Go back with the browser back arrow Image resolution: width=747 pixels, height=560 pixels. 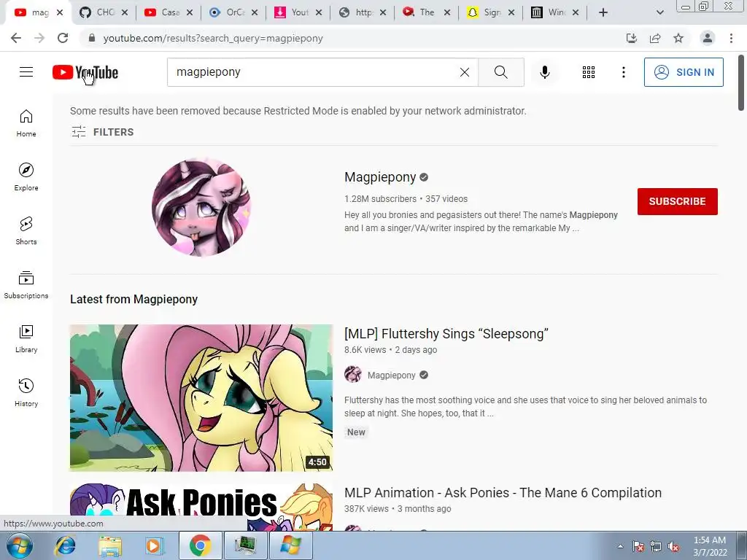coord(16,38)
